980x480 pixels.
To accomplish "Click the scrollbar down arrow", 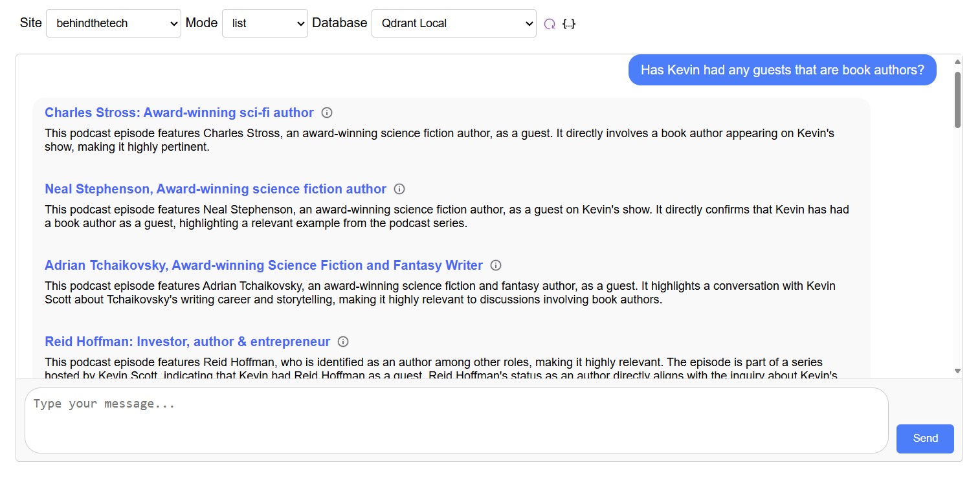I will [x=957, y=371].
